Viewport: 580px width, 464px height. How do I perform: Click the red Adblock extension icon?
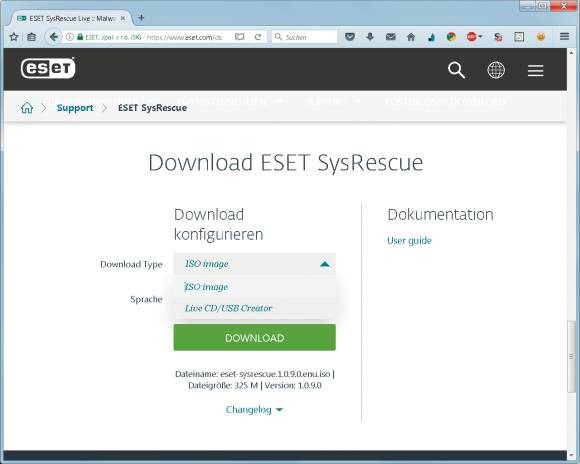[472, 37]
